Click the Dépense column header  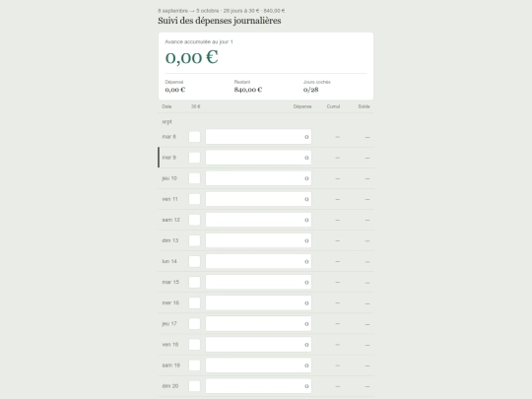pyautogui.click(x=302, y=106)
